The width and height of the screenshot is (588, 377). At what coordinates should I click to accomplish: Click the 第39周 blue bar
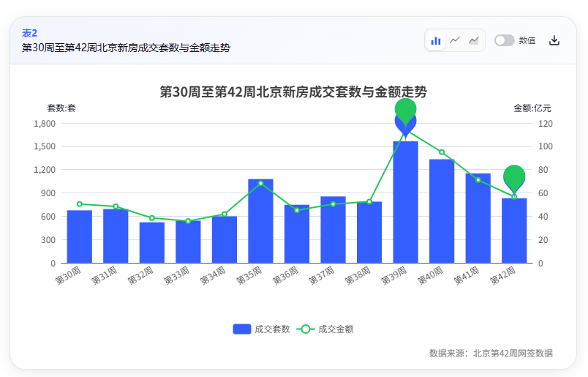[405, 202]
